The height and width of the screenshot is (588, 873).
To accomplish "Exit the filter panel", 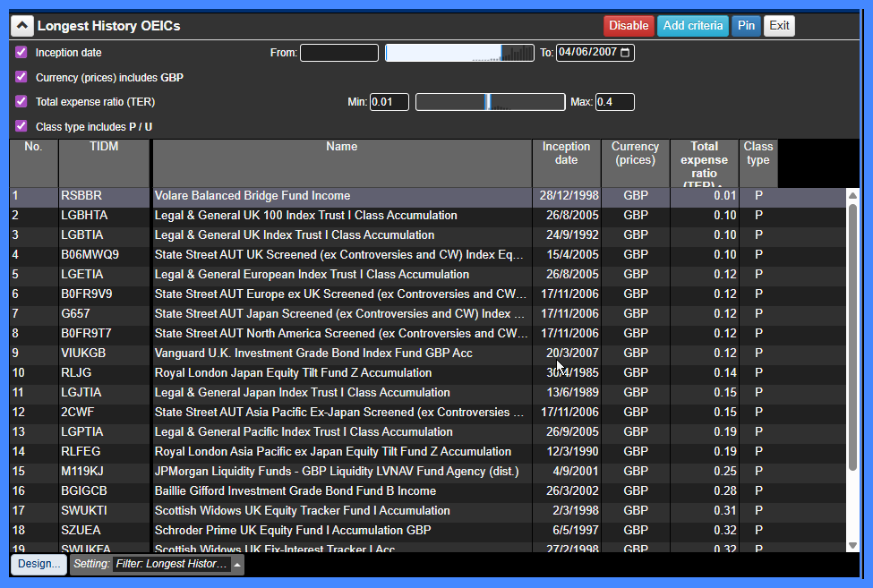I will 779,26.
